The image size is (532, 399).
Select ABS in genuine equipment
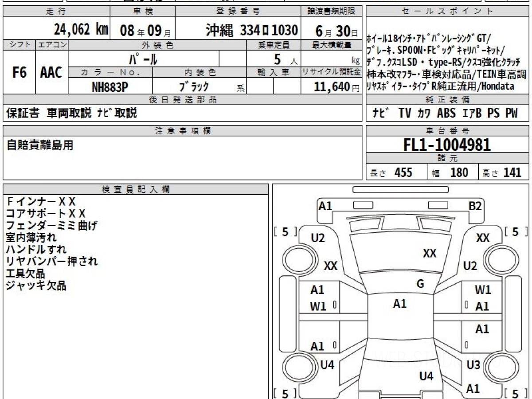[446, 113]
